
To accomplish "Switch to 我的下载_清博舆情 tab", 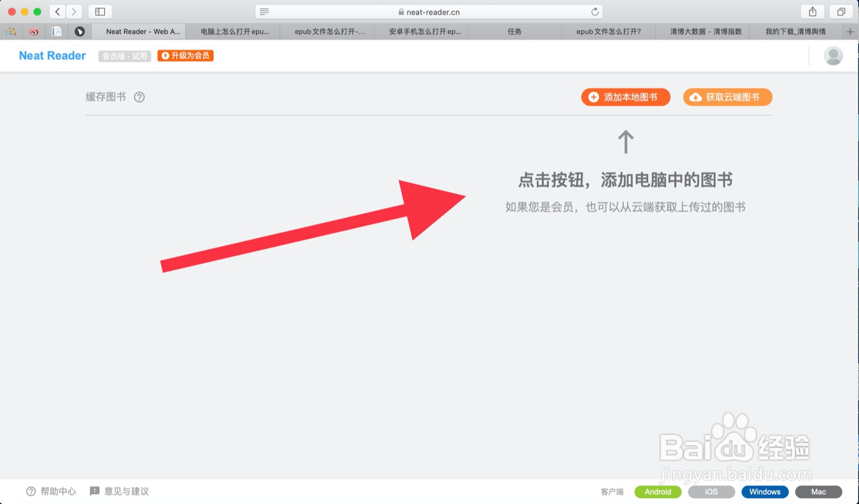I will [796, 32].
